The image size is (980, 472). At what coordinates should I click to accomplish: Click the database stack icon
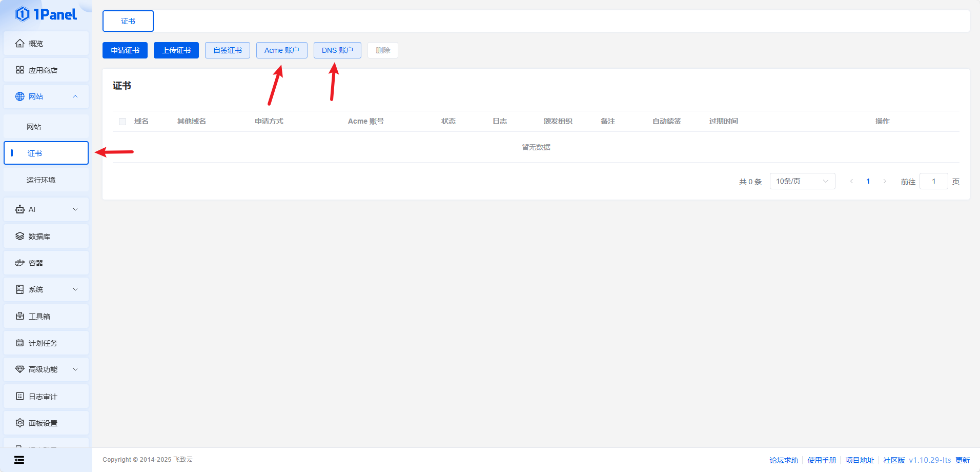click(x=19, y=237)
